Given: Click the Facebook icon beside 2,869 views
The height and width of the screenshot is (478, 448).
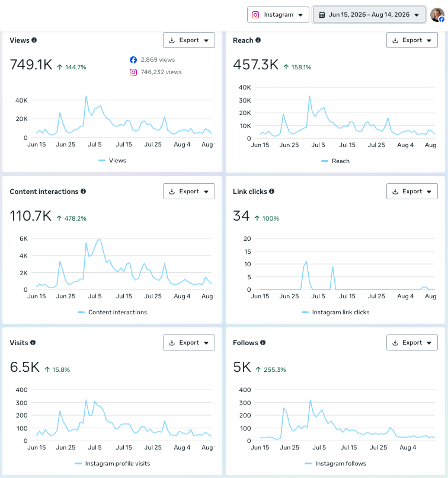Looking at the screenshot, I should (133, 60).
